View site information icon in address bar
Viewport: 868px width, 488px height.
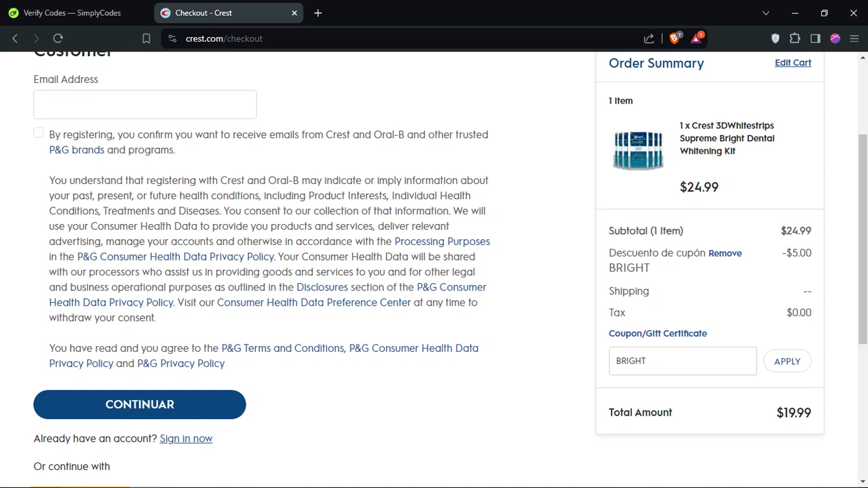coord(172,38)
